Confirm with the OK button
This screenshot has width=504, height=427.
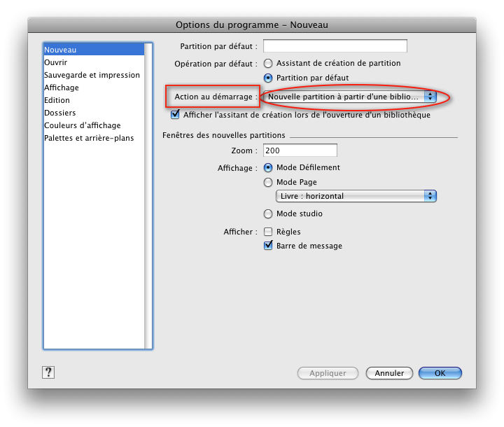(440, 373)
